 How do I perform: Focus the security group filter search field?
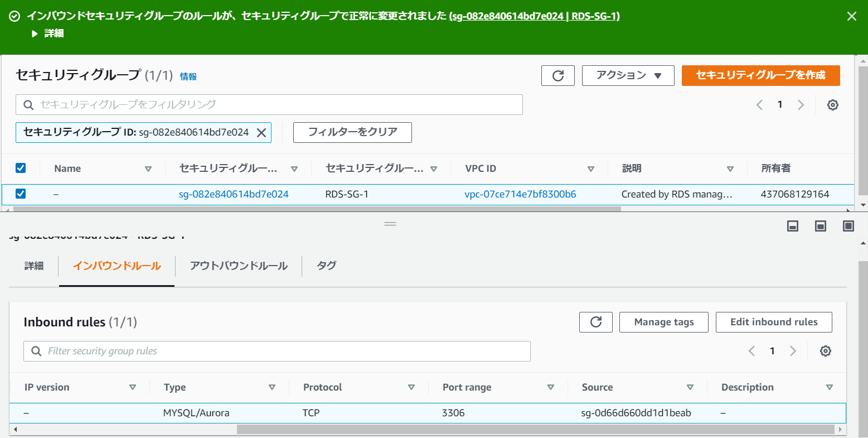[269, 105]
